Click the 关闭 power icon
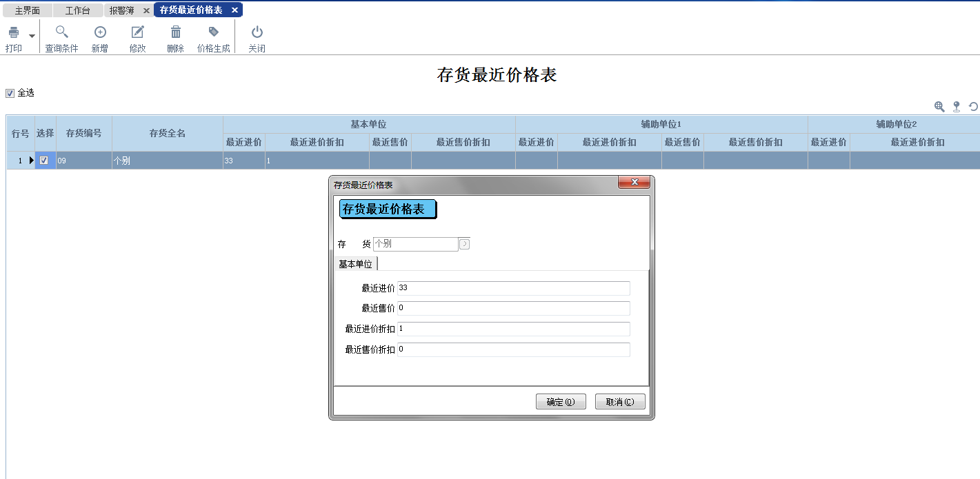This screenshot has width=980, height=479. [x=257, y=32]
